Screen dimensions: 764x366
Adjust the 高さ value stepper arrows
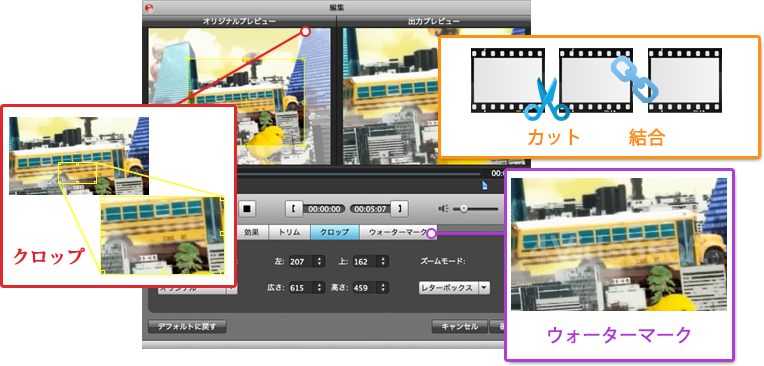pyautogui.click(x=384, y=288)
